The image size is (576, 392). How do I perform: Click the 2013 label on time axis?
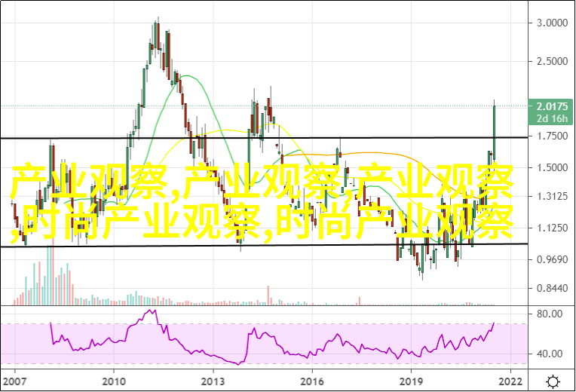click(213, 381)
